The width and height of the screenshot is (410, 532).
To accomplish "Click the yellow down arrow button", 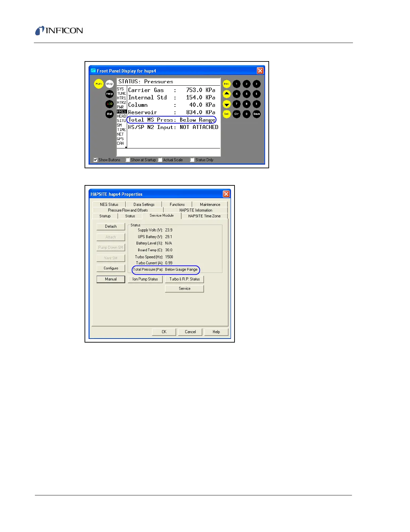I will pyautogui.click(x=227, y=104).
